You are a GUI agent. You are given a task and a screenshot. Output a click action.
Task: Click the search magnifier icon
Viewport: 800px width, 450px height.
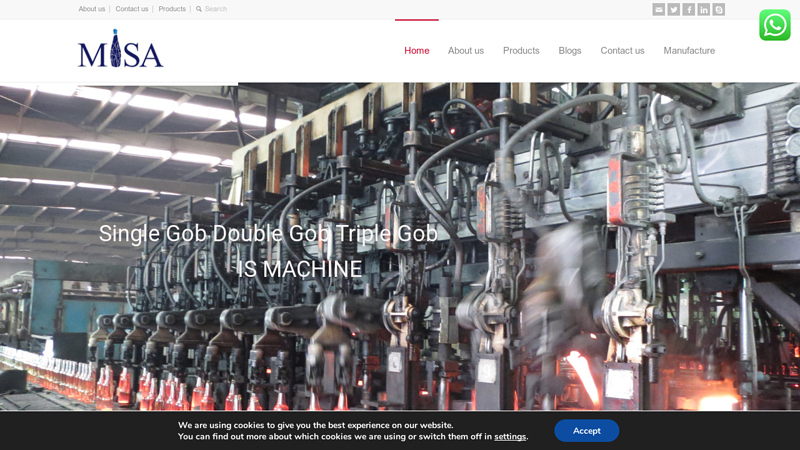[x=199, y=9]
